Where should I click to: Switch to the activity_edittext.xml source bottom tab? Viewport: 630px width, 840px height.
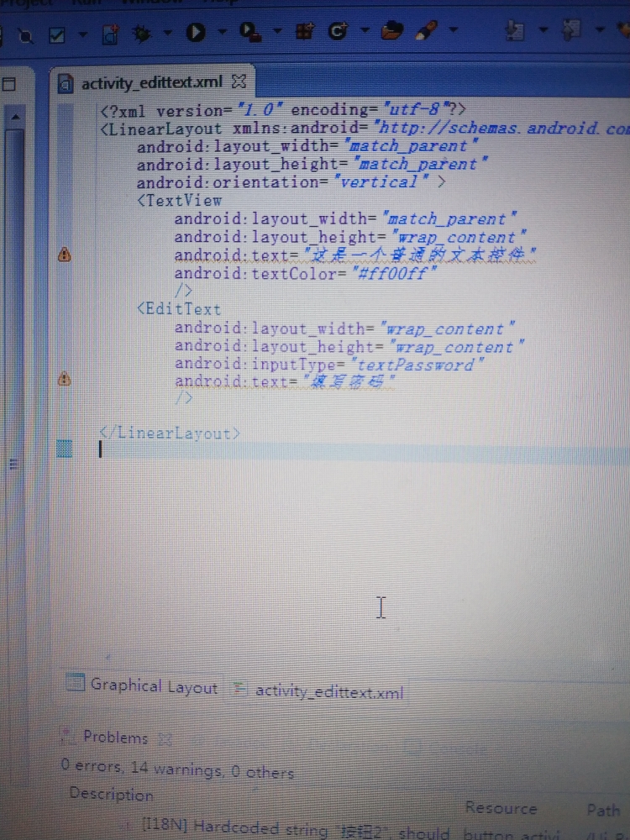click(x=318, y=691)
